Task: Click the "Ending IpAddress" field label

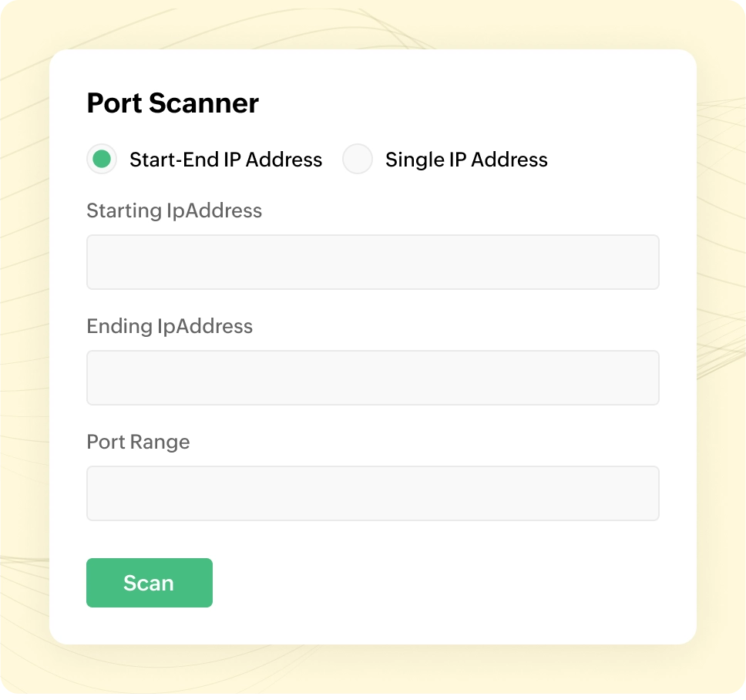Action: [x=170, y=326]
